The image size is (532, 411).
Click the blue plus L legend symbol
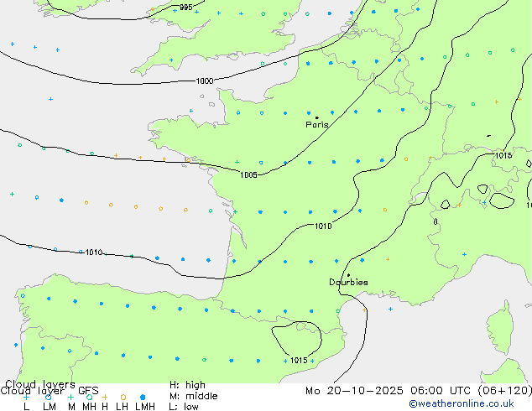(x=26, y=397)
